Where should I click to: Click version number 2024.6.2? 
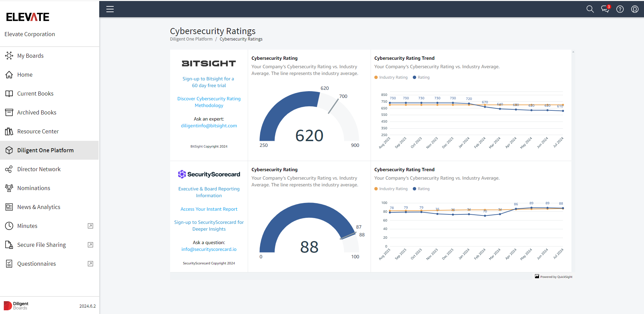(x=87, y=306)
